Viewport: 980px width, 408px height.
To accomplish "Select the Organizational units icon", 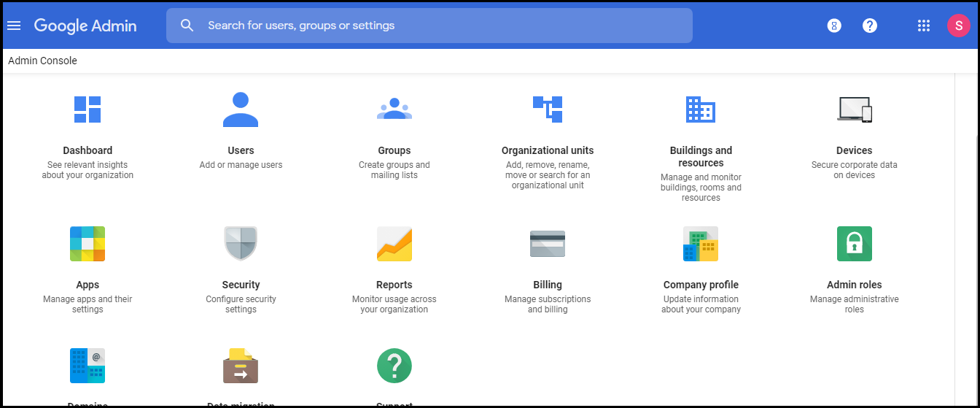I will [548, 109].
